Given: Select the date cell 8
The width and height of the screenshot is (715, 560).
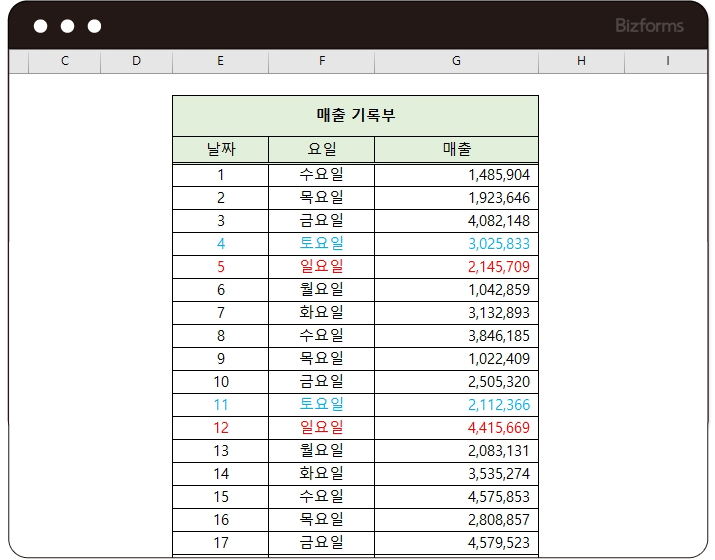Looking at the screenshot, I should tap(221, 336).
